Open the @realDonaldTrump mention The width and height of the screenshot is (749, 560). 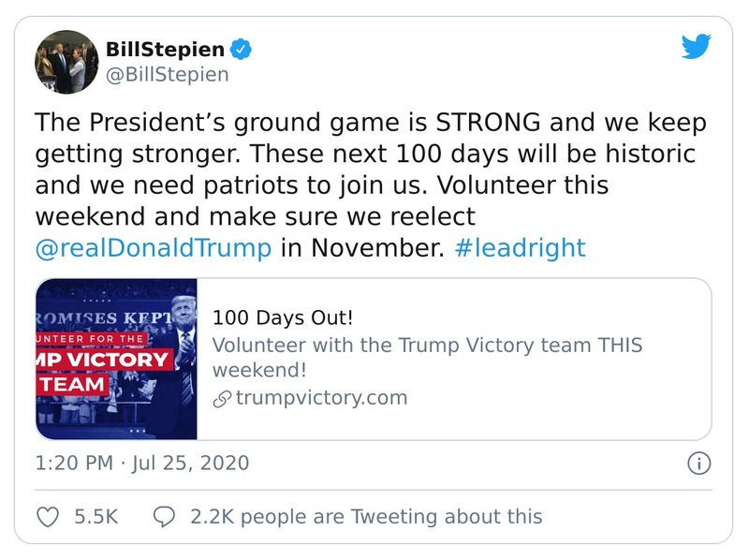pyautogui.click(x=154, y=248)
